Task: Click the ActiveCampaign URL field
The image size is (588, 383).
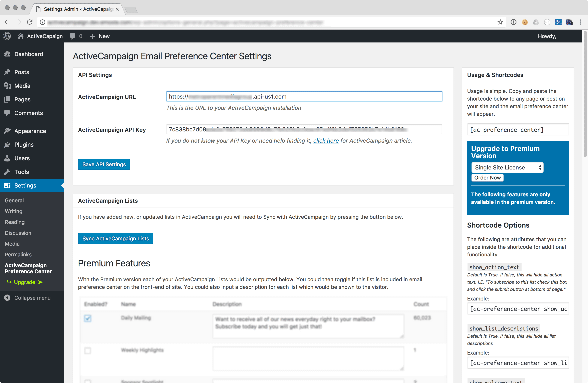Action: point(304,96)
